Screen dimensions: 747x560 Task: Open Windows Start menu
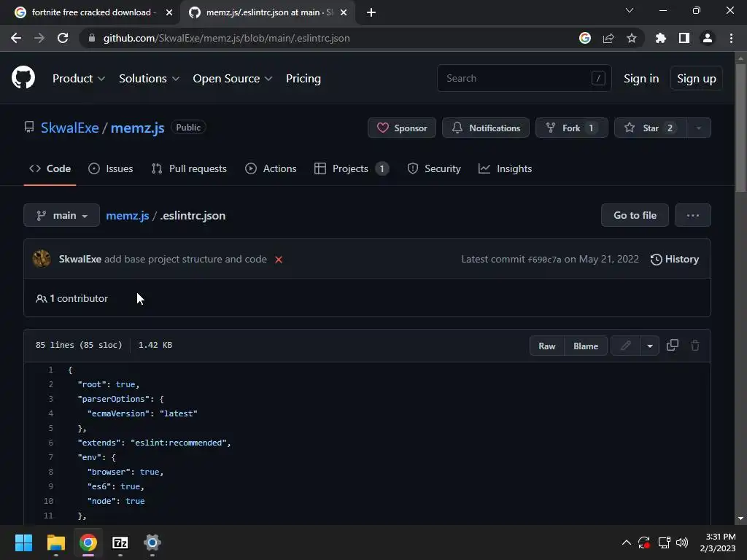coord(23,542)
